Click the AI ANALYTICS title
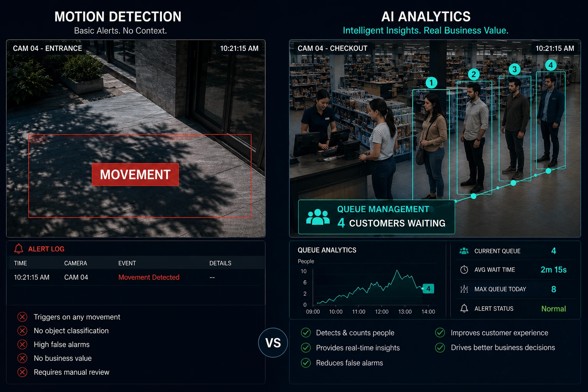This screenshot has width=588, height=392. pyautogui.click(x=426, y=16)
